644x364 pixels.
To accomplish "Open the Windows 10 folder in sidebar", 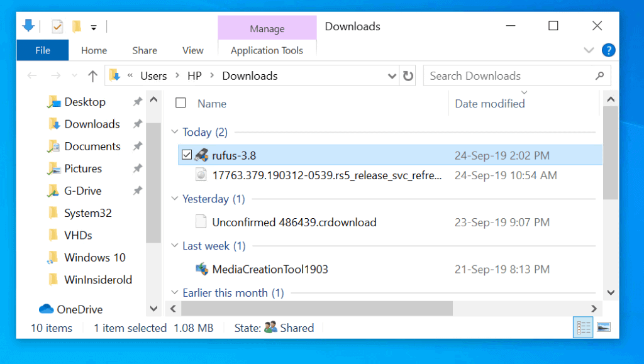I will pos(94,257).
